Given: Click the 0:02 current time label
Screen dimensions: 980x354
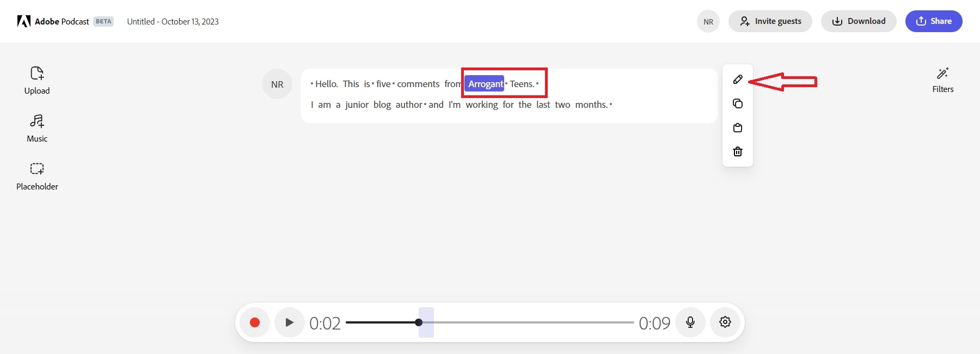Looking at the screenshot, I should pyautogui.click(x=325, y=323).
